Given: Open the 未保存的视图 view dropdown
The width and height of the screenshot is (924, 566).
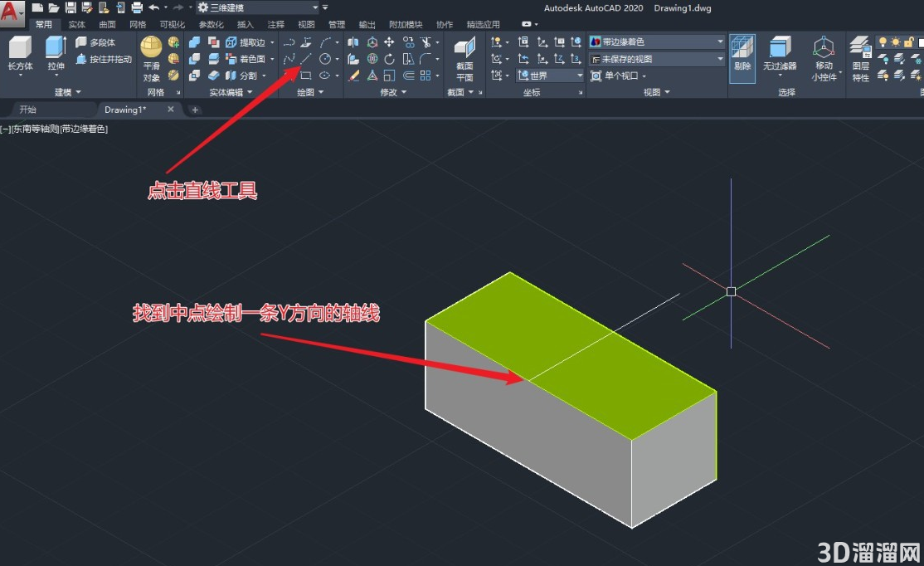Looking at the screenshot, I should tap(656, 59).
